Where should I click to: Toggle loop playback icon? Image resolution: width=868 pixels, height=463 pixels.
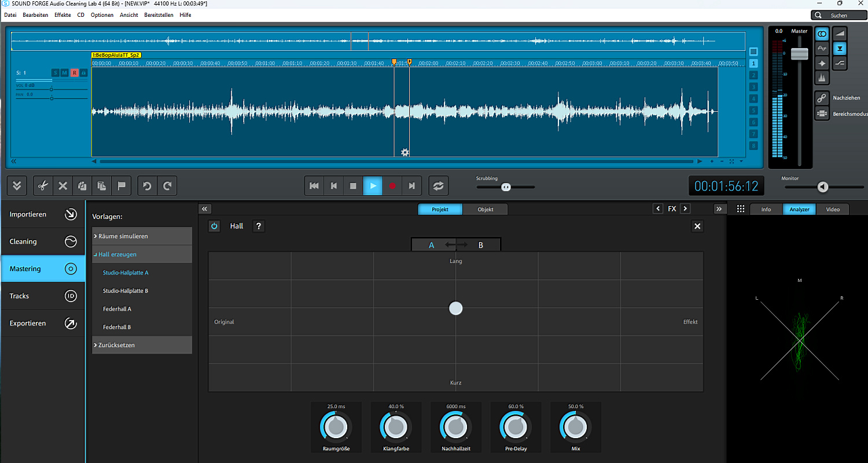[438, 186]
